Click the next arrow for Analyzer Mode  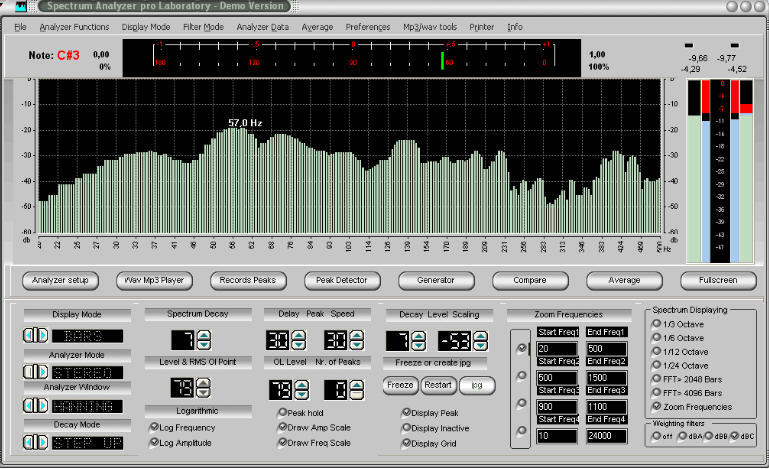point(42,372)
